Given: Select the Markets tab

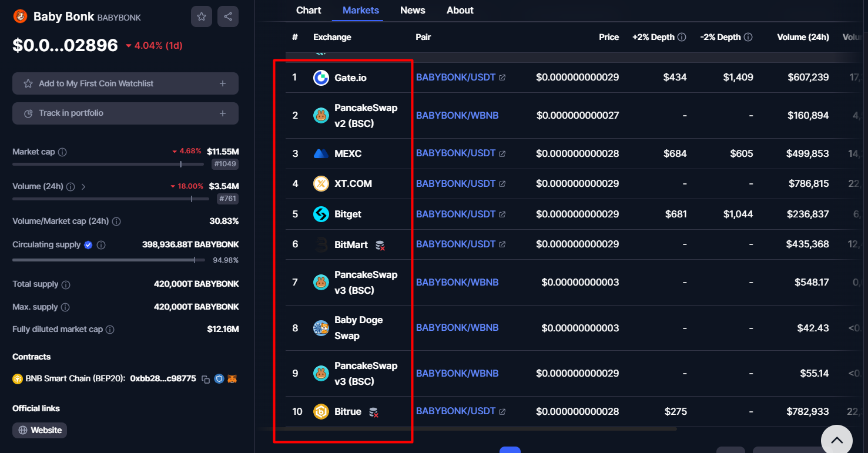Looking at the screenshot, I should [x=361, y=10].
